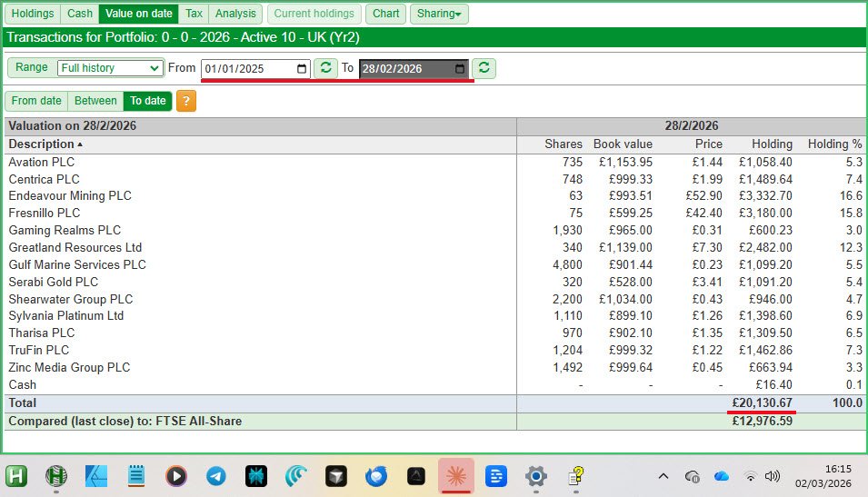
Task: Open the Sharing dropdown menu
Action: pos(439,14)
